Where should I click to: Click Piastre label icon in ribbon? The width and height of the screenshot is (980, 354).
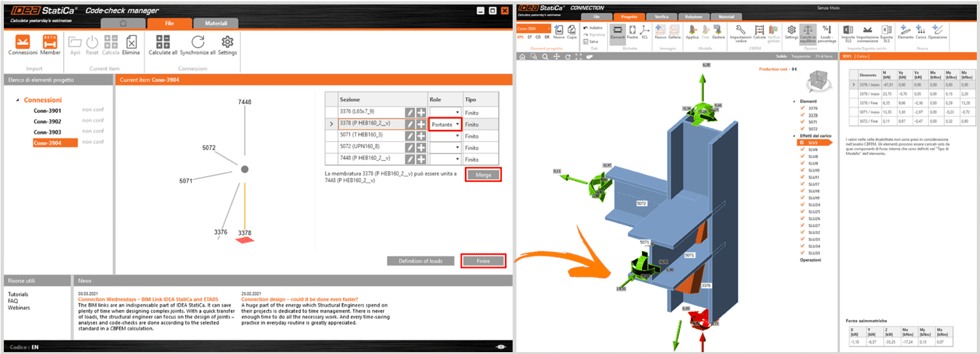tap(632, 29)
